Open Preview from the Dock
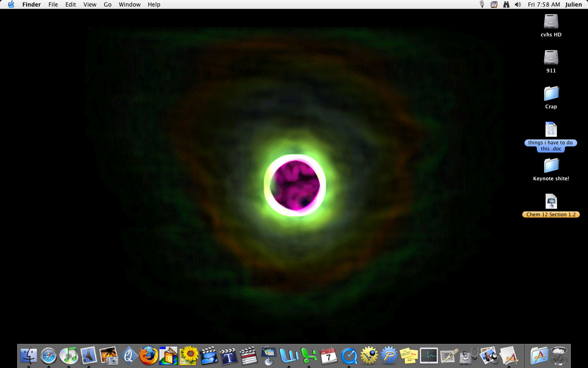Screen dimensions: 588x368 point(489,355)
